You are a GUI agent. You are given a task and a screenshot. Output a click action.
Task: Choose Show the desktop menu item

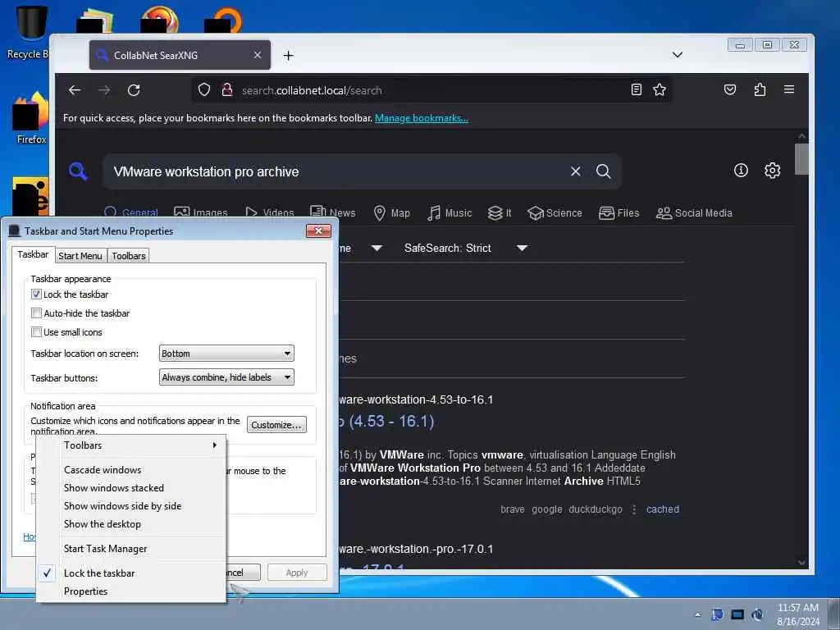pyautogui.click(x=131, y=524)
